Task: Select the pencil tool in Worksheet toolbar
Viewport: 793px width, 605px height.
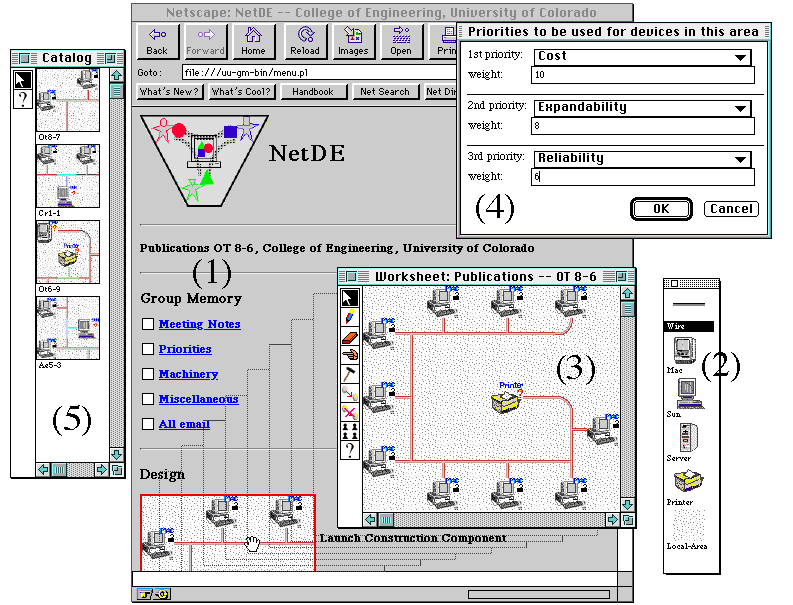Action: click(x=349, y=318)
